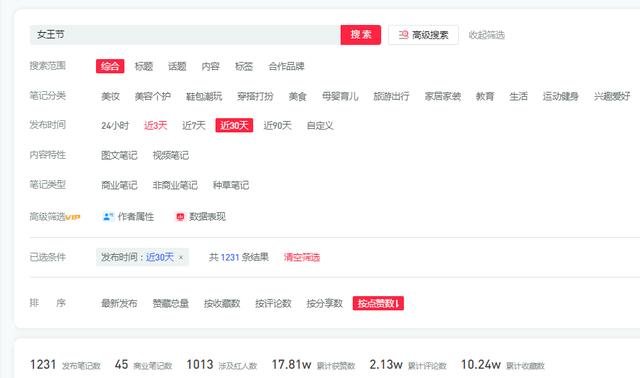
Task: Sort by 最新发布
Action: click(x=119, y=303)
